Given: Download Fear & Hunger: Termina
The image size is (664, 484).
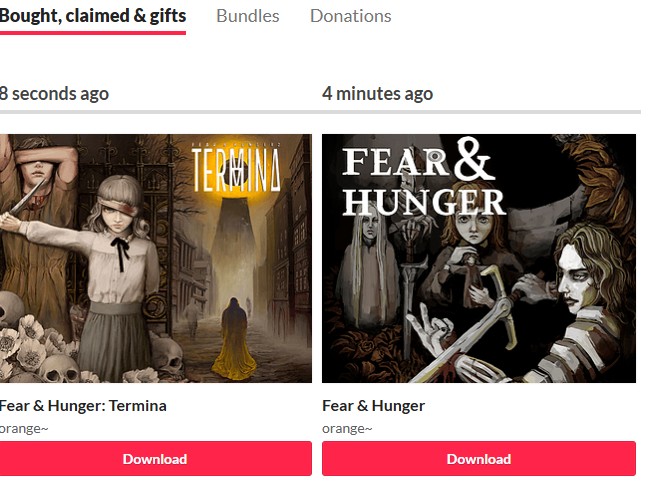Looking at the screenshot, I should pyautogui.click(x=156, y=459).
